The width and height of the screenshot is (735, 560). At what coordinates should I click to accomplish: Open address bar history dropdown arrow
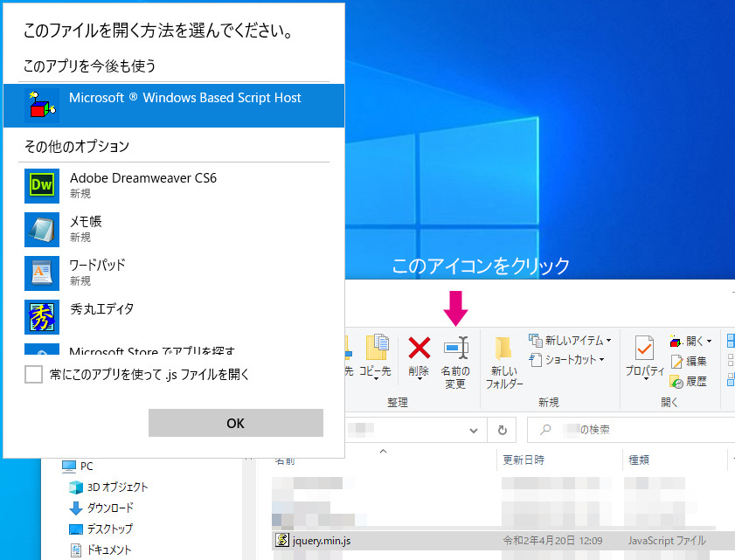point(474,430)
